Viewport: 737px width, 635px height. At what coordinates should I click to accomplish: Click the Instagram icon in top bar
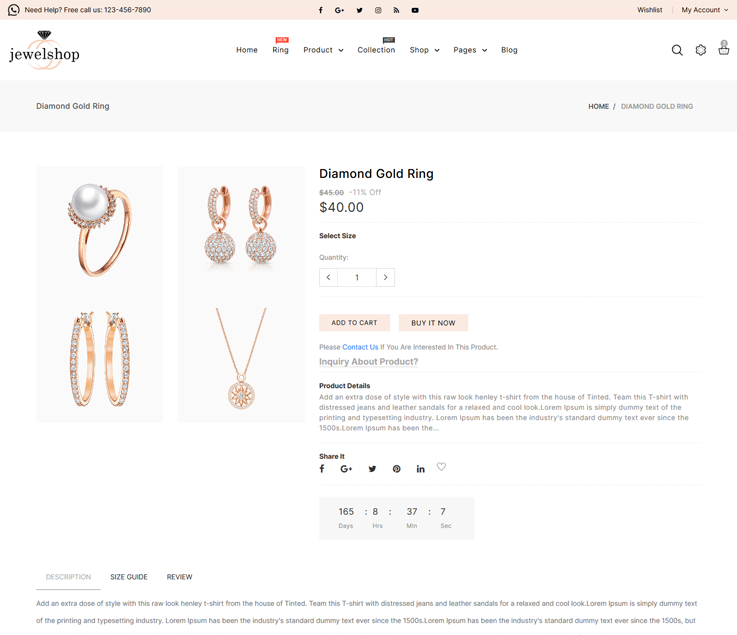[x=378, y=10]
